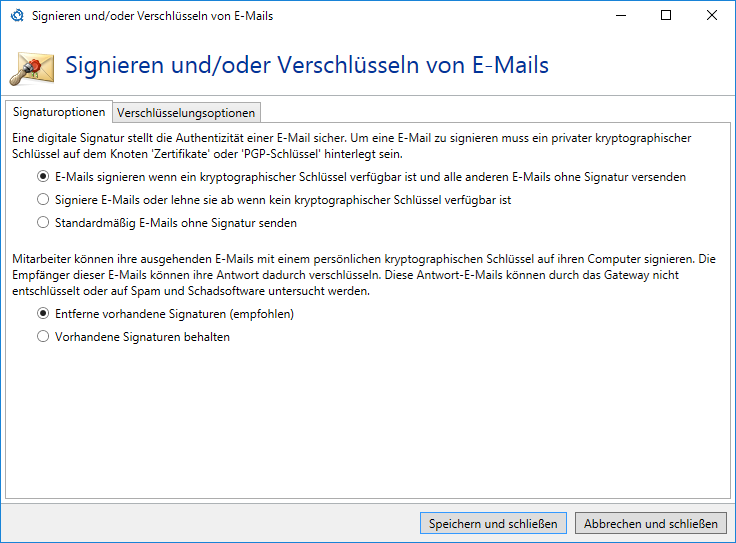Choose 'Signiere E-Mails oder lehne sie ab' option
Viewport: 736px width, 543px height.
43,200
